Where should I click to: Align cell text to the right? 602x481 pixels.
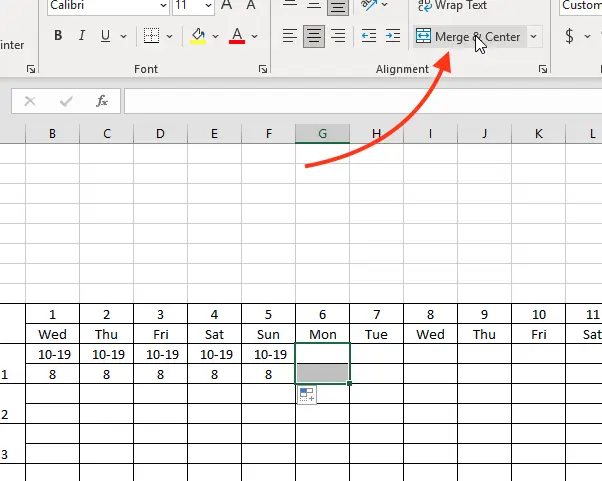click(x=338, y=37)
